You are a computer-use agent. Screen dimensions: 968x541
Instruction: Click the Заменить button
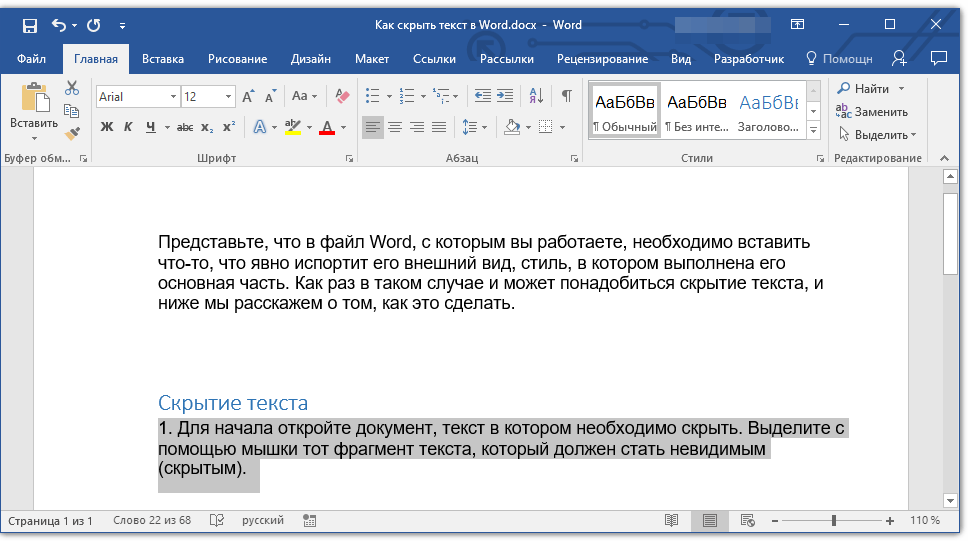pyautogui.click(x=873, y=112)
